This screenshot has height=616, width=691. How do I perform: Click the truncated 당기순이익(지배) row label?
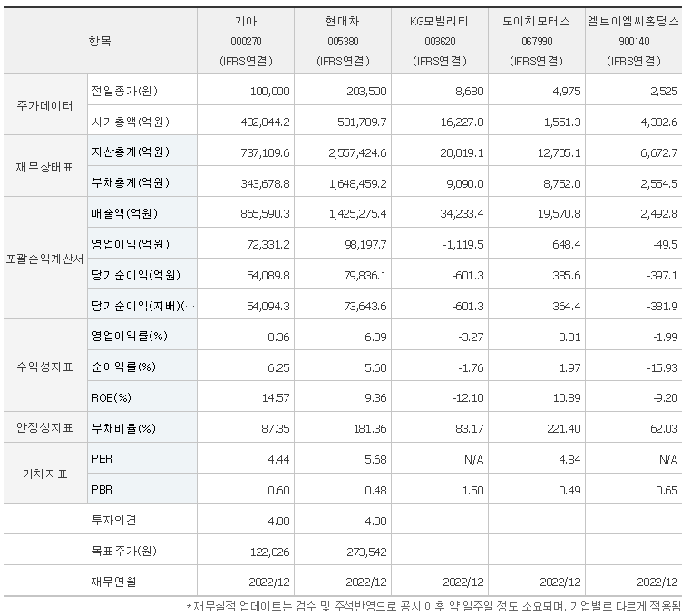pyautogui.click(x=142, y=306)
